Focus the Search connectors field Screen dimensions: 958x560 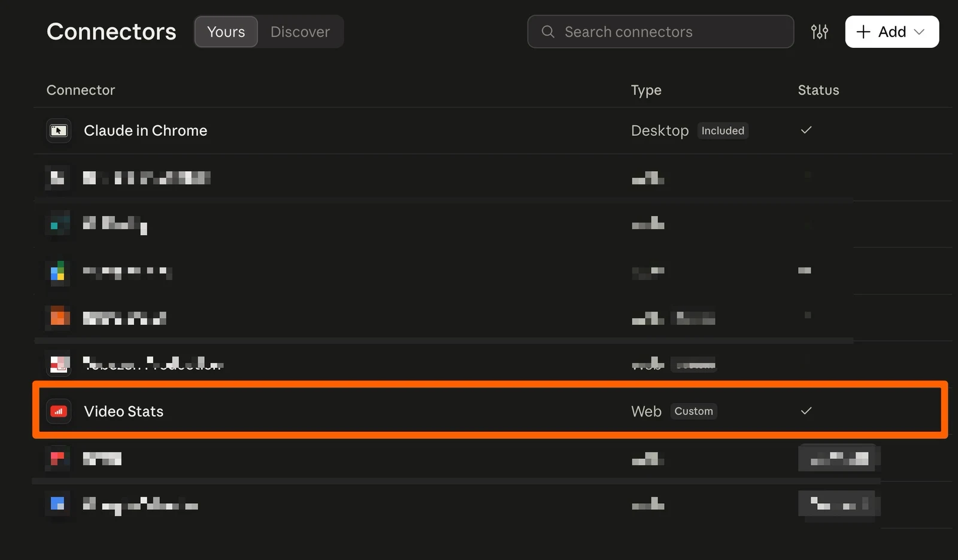[x=660, y=32]
